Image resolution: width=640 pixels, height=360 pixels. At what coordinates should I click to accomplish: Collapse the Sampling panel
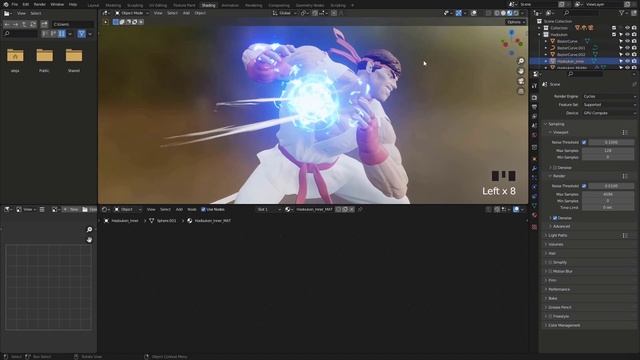pos(555,124)
